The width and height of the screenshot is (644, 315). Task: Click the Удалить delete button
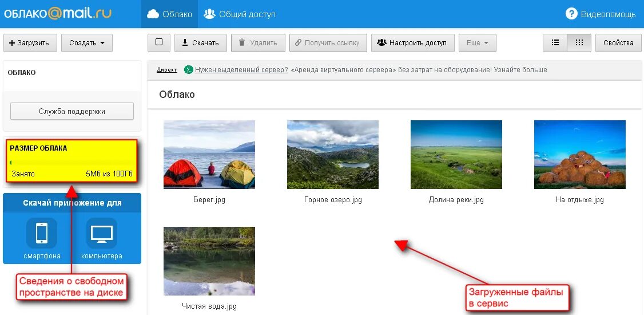point(258,43)
